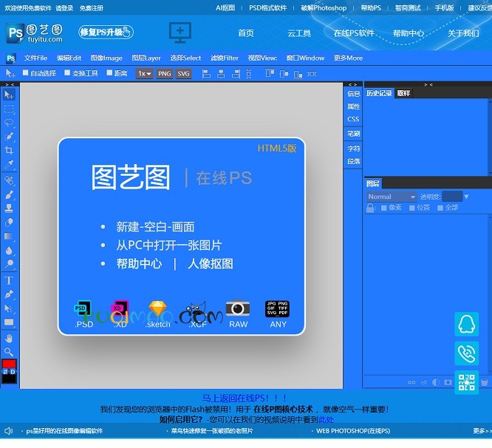Enable the 变换工具 checkbox
492x448 pixels.
pyautogui.click(x=67, y=73)
